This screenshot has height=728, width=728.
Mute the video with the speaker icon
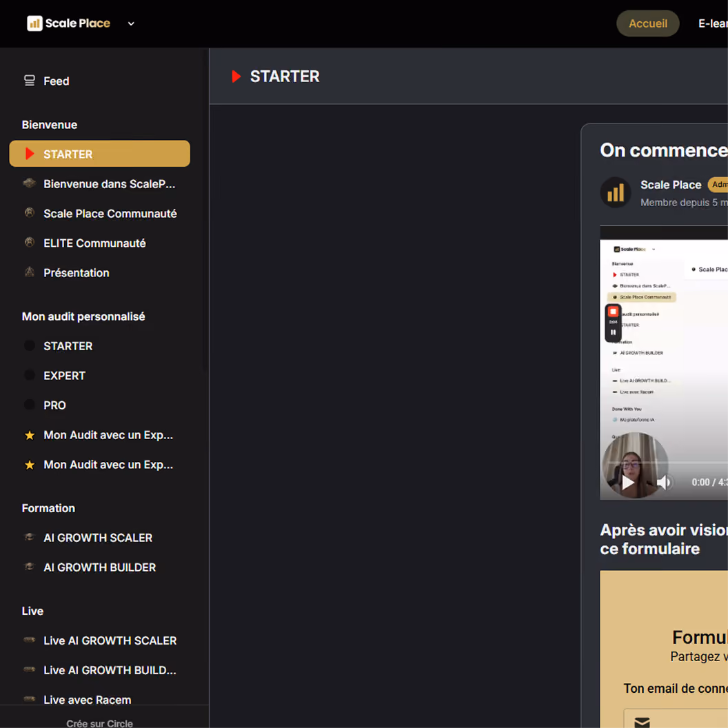(x=664, y=483)
